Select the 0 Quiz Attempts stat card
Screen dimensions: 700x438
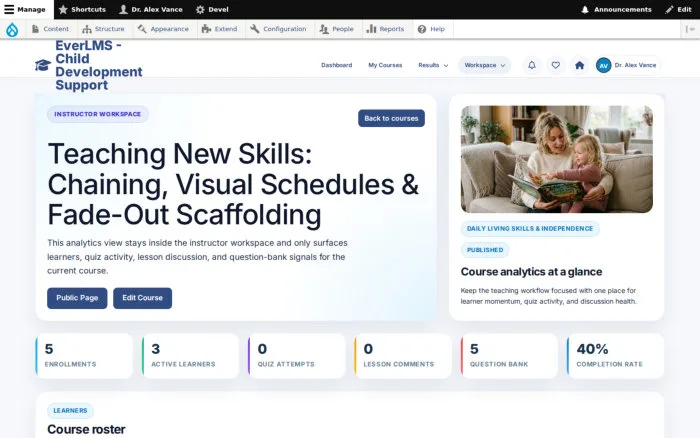pos(296,356)
